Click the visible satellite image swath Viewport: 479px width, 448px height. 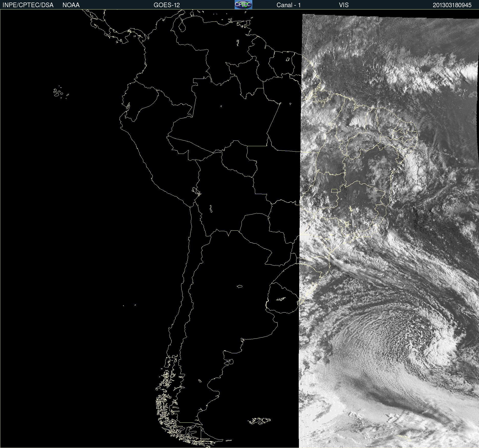[x=389, y=230]
